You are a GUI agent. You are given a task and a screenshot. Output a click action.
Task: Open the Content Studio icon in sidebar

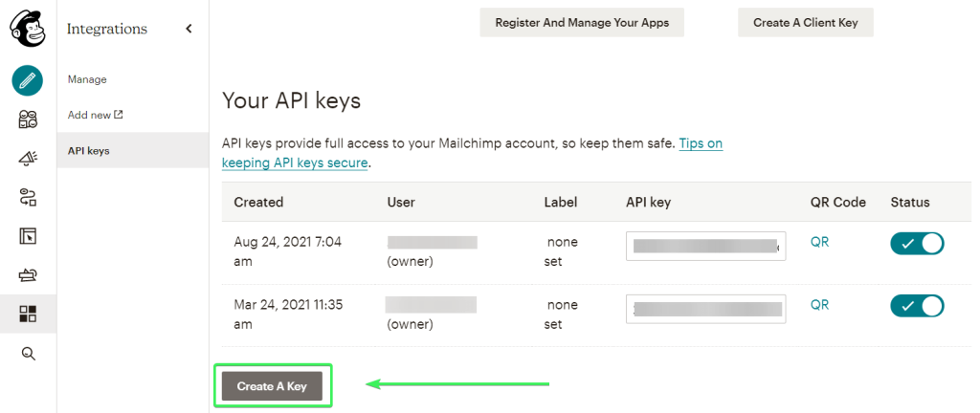click(28, 275)
